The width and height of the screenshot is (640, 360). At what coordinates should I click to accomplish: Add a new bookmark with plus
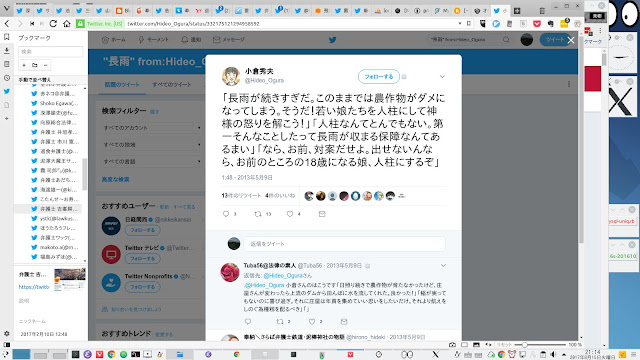[x=24, y=65]
